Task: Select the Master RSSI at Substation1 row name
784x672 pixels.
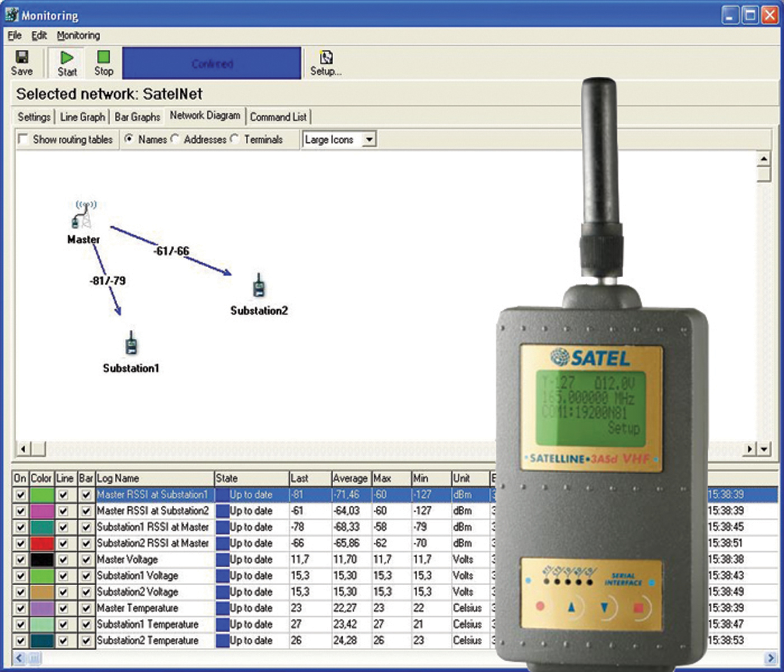Action: click(x=152, y=495)
